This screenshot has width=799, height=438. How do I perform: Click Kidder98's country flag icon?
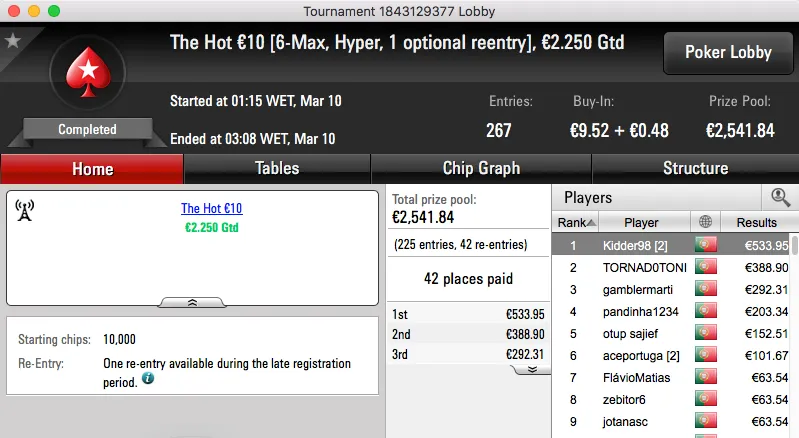(x=707, y=245)
